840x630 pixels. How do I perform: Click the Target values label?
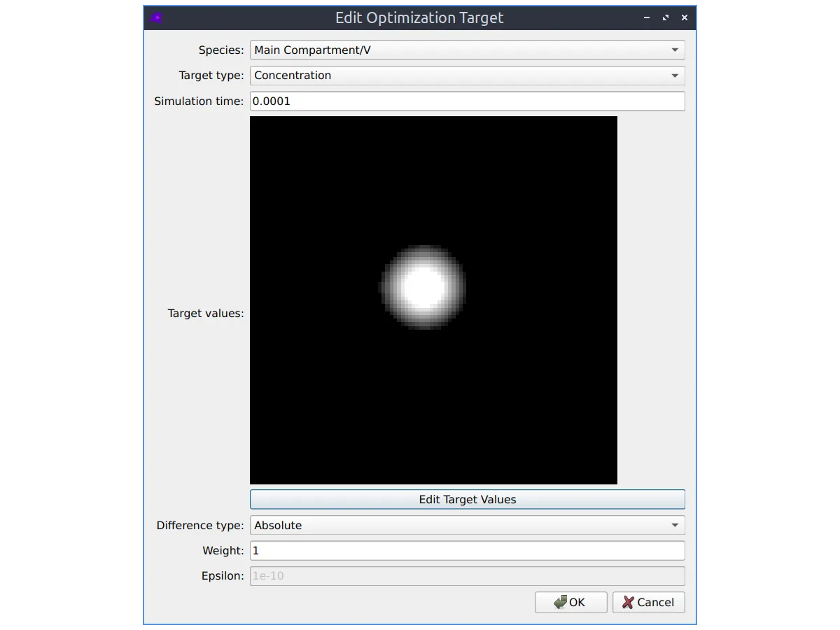[x=206, y=313]
